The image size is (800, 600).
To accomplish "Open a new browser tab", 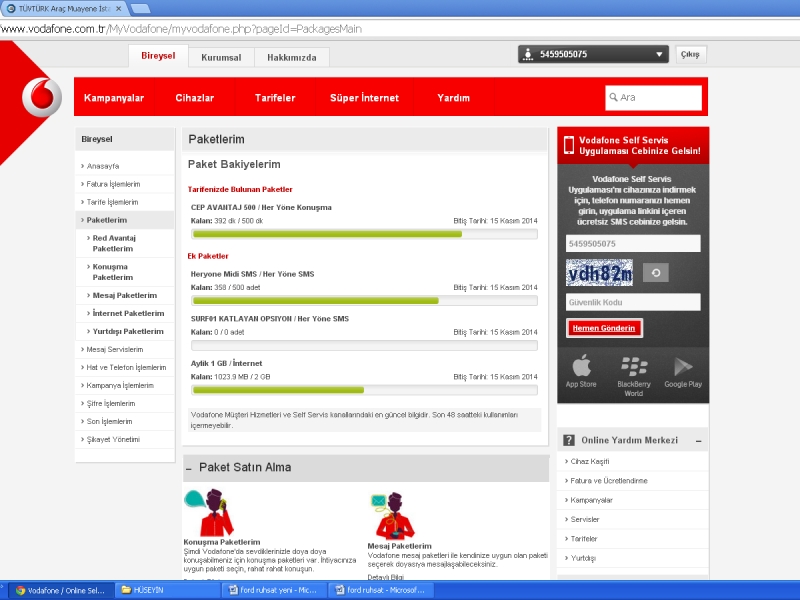I will tap(140, 9).
